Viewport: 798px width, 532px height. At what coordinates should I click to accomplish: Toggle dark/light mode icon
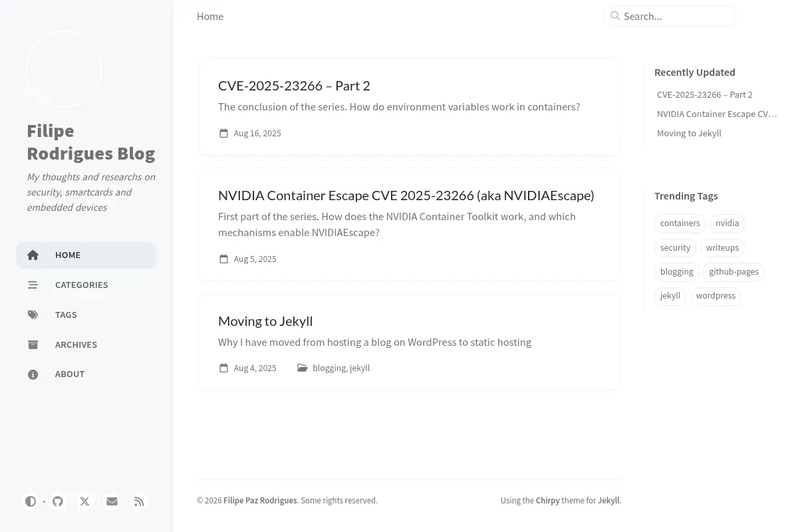[x=31, y=501]
